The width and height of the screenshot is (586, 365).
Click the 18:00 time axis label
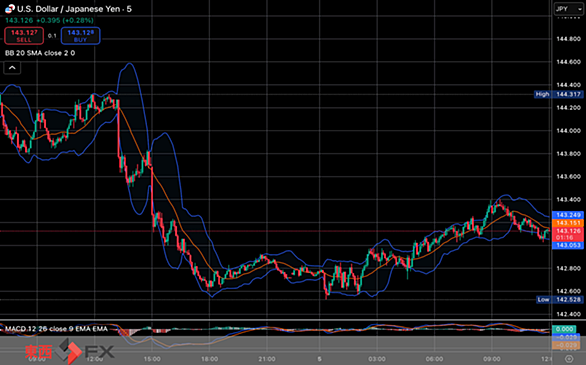[x=209, y=359]
